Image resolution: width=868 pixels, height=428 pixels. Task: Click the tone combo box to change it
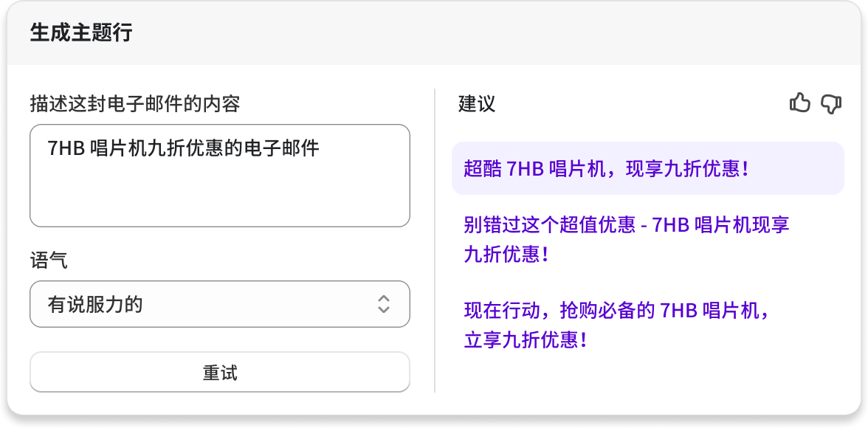click(x=219, y=304)
